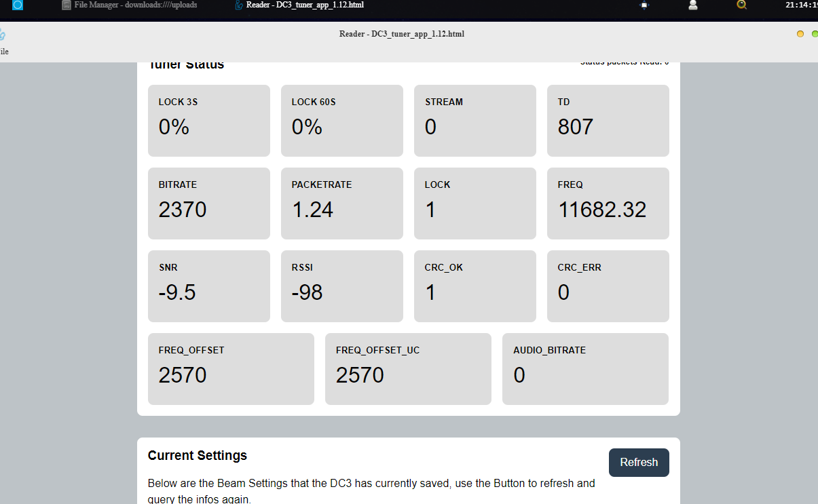
Task: Click the FREQ_OFFSET_UC card label
Action: pyautogui.click(x=377, y=351)
